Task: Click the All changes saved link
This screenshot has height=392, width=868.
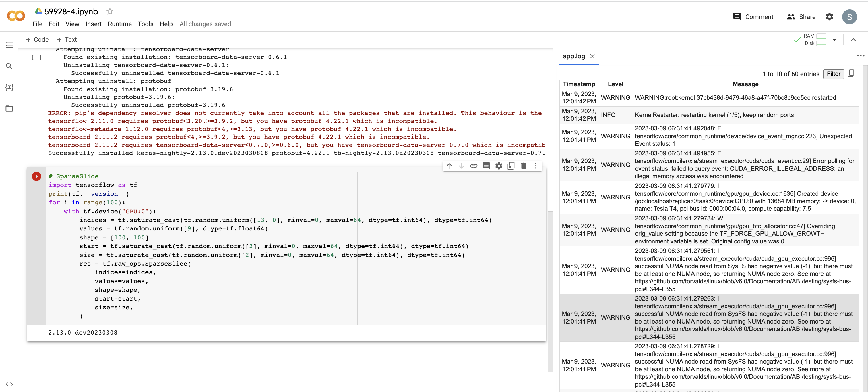Action: [205, 24]
